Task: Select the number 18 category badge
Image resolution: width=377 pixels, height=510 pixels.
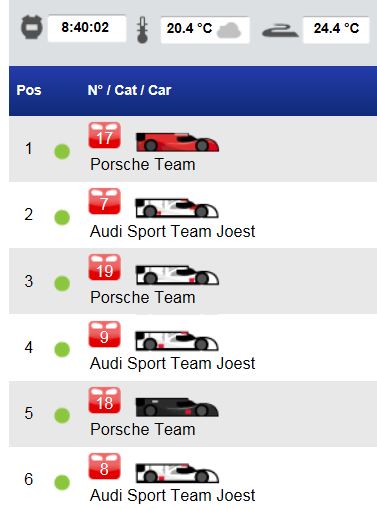Action: click(104, 400)
